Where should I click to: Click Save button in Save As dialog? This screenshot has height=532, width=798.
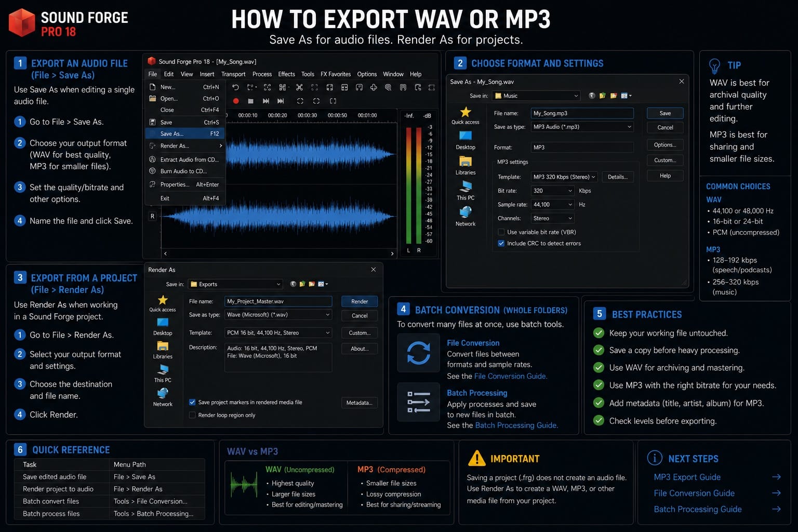[665, 113]
